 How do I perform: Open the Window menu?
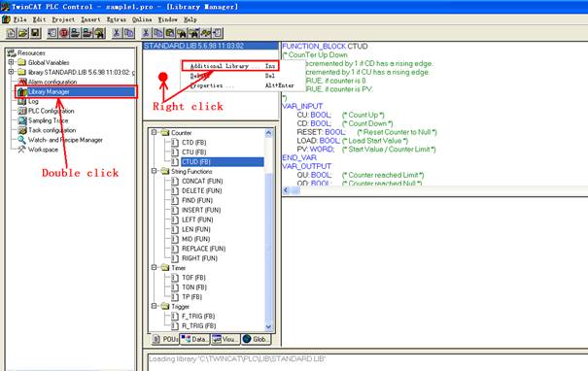167,19
